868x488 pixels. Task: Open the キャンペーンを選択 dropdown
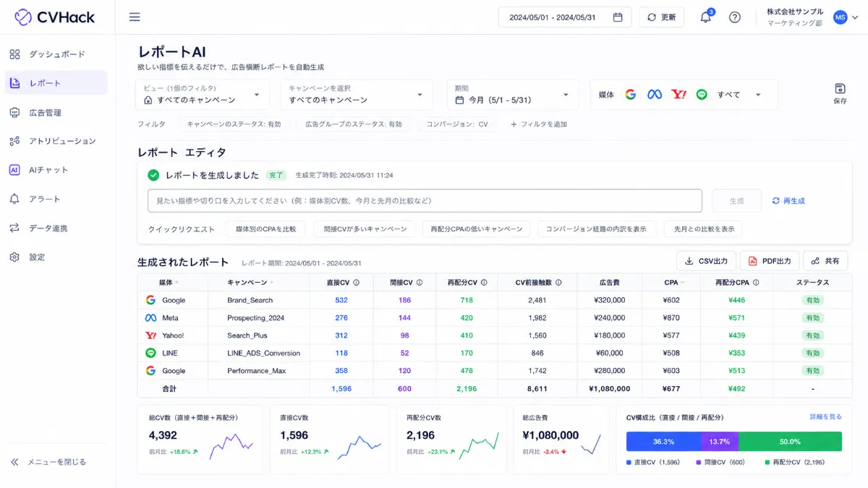point(357,95)
